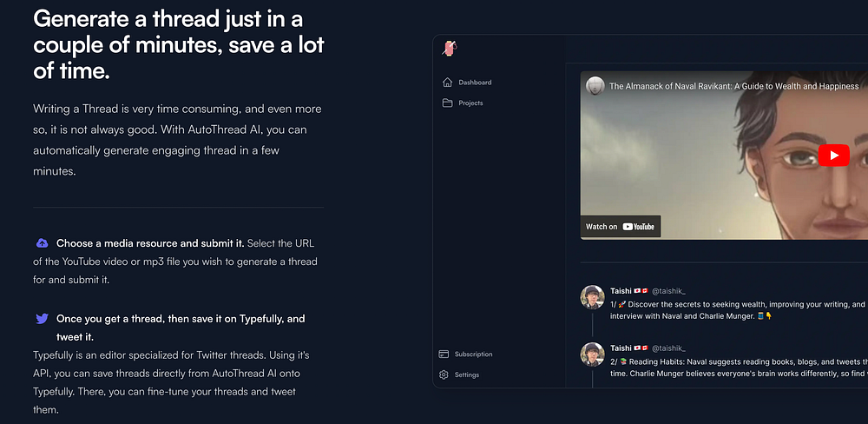Open the Projects menu item
868x424 pixels.
(463, 103)
